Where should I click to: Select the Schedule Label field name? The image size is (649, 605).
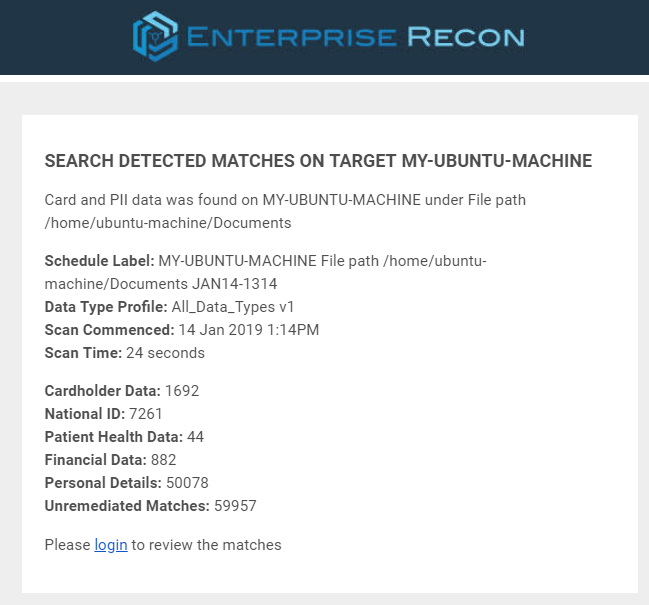[x=99, y=261]
